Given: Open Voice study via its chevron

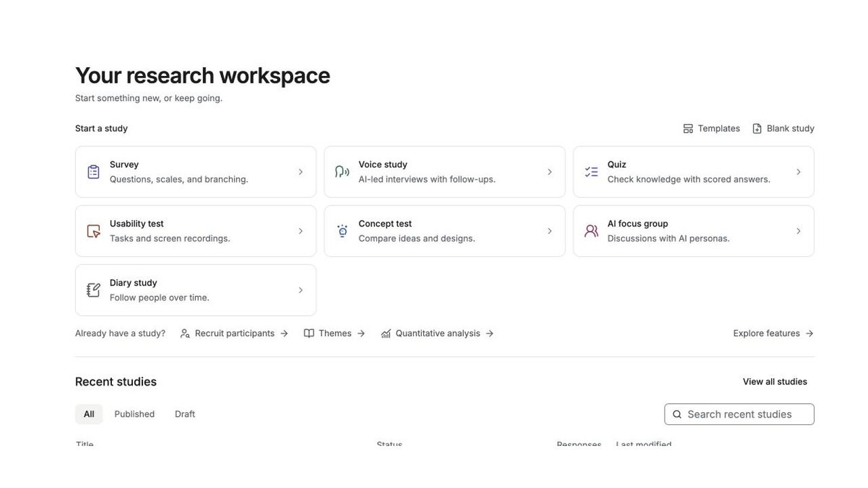Looking at the screenshot, I should (550, 172).
